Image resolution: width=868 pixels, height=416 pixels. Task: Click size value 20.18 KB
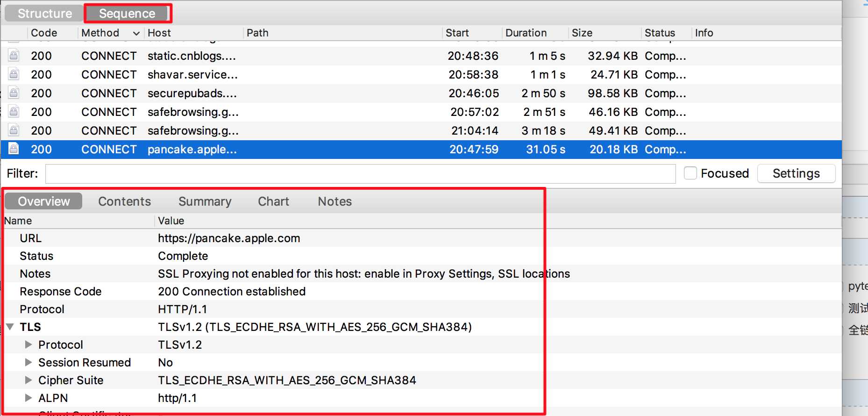(614, 149)
